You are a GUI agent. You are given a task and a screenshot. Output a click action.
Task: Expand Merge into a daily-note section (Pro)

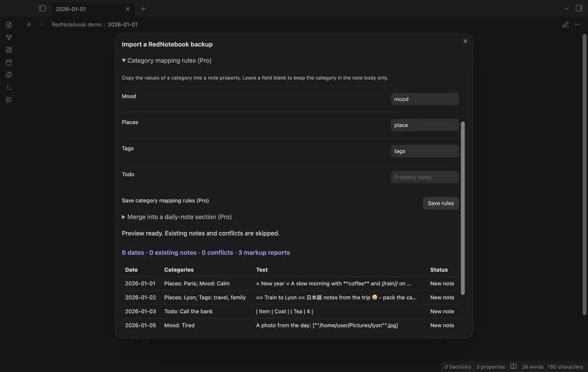pyautogui.click(x=177, y=217)
